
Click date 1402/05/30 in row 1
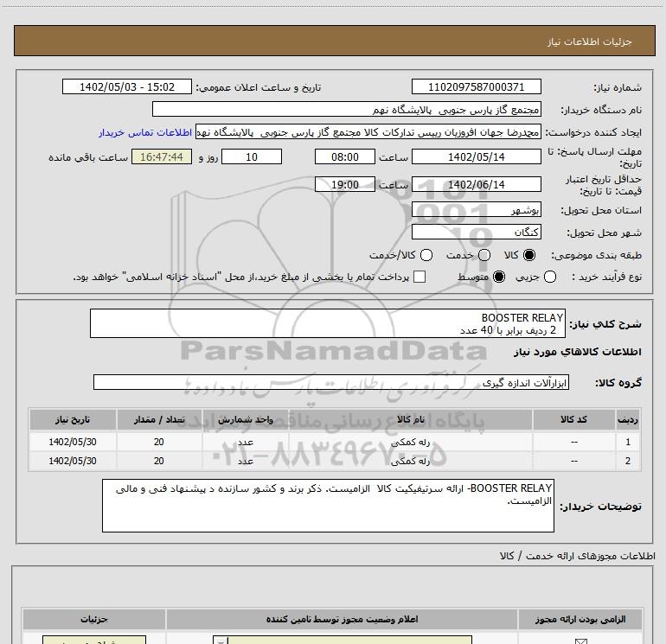coord(73,442)
